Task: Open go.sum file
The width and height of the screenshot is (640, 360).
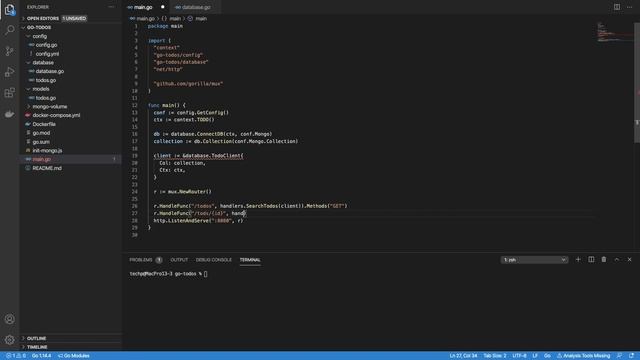Action: (x=41, y=142)
